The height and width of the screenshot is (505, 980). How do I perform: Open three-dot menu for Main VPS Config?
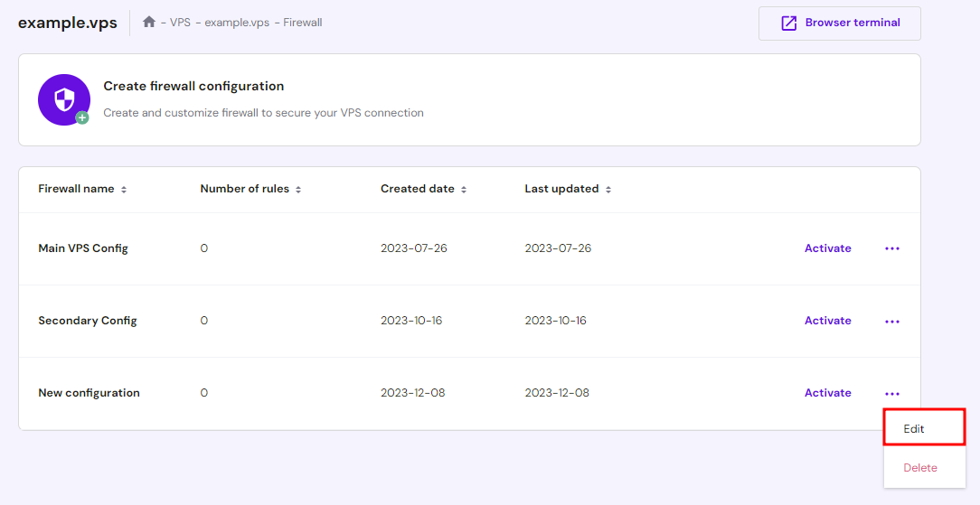pyautogui.click(x=892, y=248)
